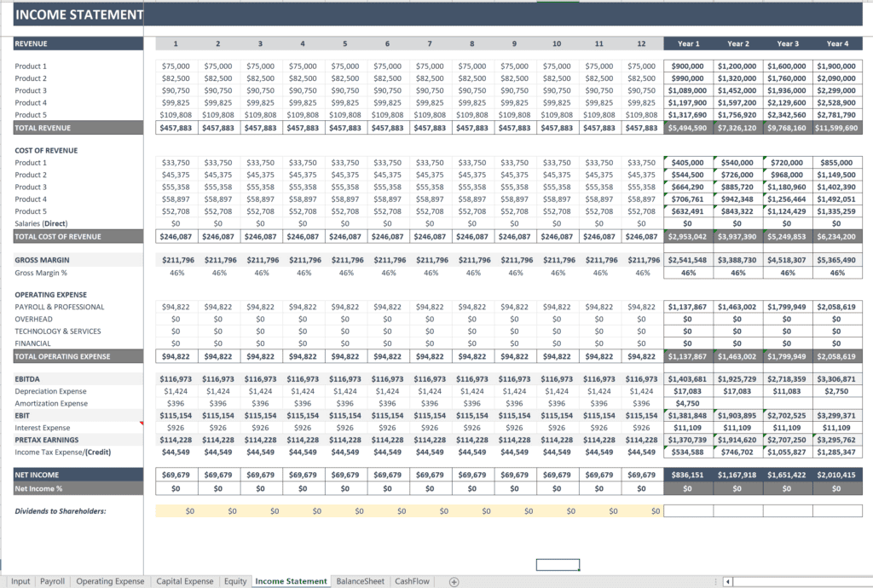Click the month 12 column header
This screenshot has width=873, height=588.
[641, 43]
